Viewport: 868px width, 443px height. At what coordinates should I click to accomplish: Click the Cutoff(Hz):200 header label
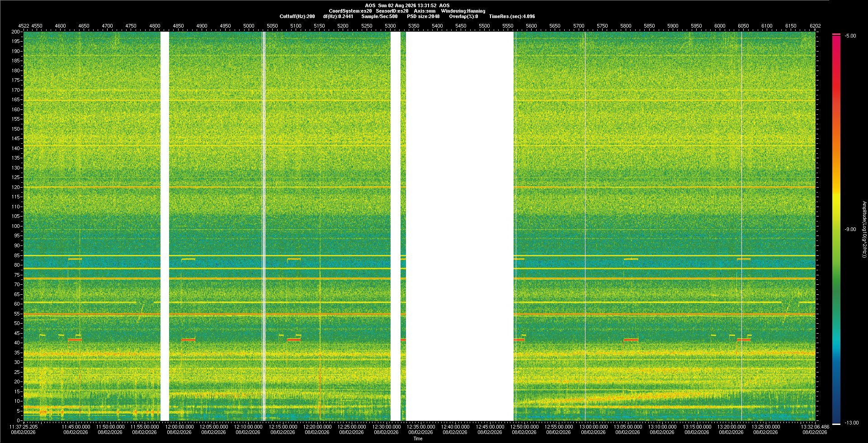[297, 16]
